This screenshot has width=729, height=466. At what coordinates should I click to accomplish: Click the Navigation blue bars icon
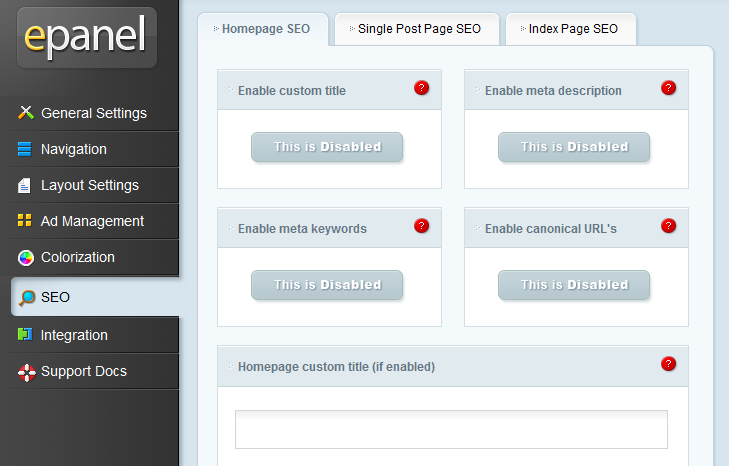pos(24,149)
